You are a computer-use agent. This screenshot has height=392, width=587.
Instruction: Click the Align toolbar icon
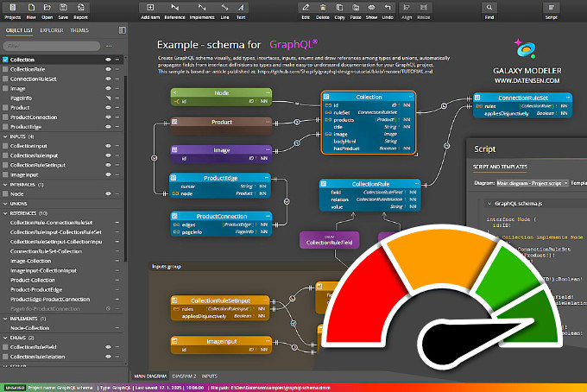[x=407, y=11]
